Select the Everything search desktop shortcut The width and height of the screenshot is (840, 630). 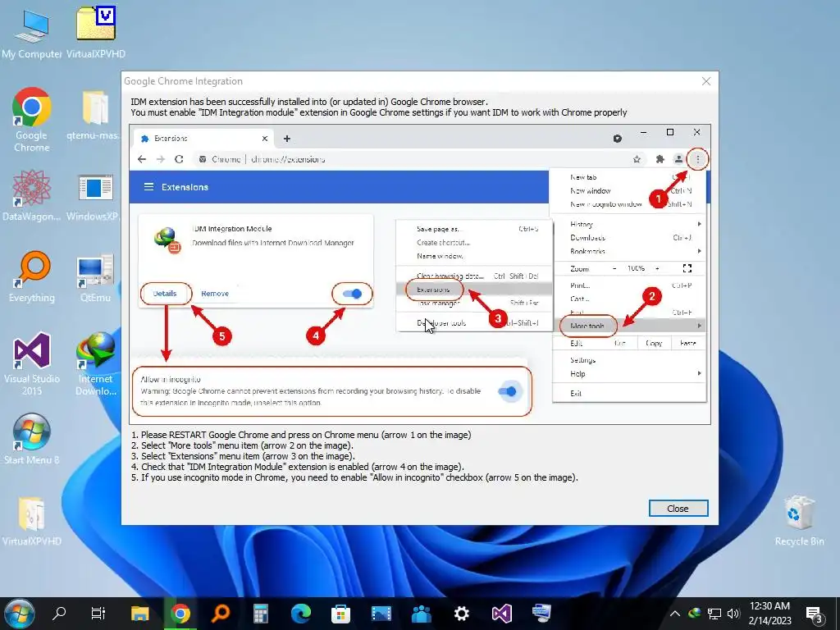coord(32,277)
